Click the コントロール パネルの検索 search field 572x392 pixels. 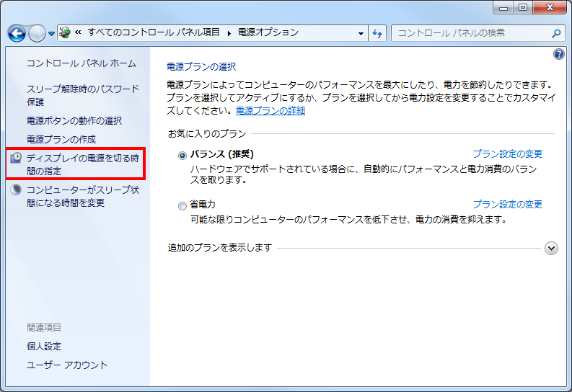pyautogui.click(x=469, y=33)
